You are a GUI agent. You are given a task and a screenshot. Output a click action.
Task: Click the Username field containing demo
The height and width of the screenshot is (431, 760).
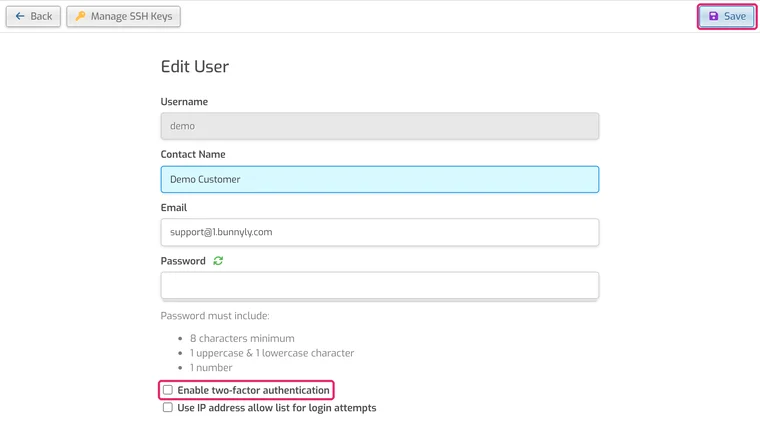pyautogui.click(x=380, y=126)
